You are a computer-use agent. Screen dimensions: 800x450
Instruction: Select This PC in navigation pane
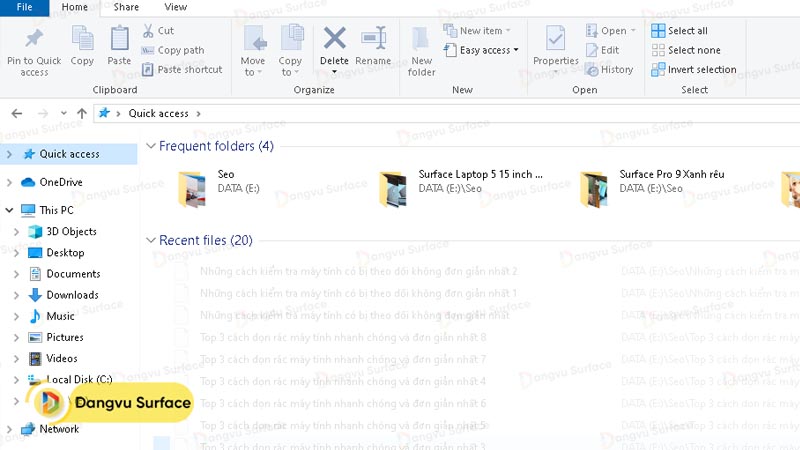(57, 210)
